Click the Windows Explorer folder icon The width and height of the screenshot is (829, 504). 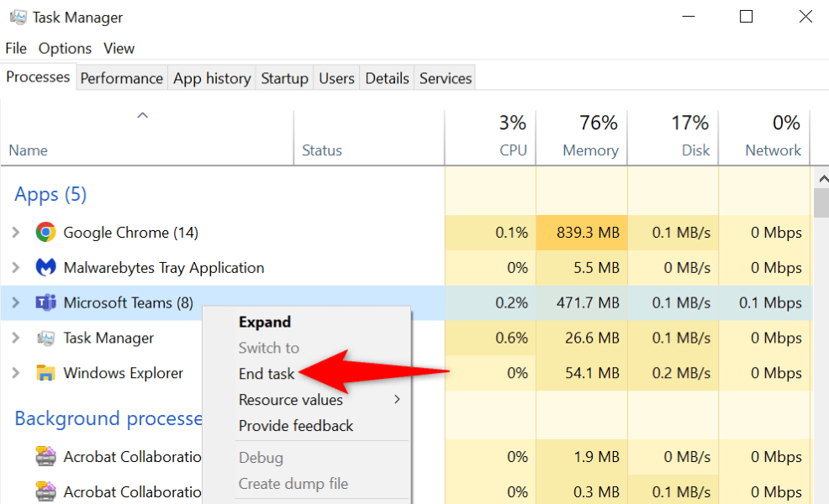click(45, 373)
